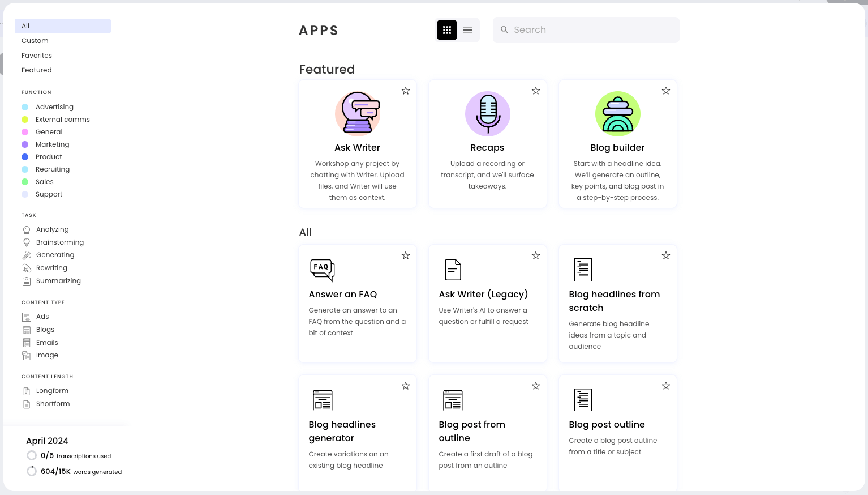Open the Favorites filter
The image size is (868, 495).
point(37,56)
